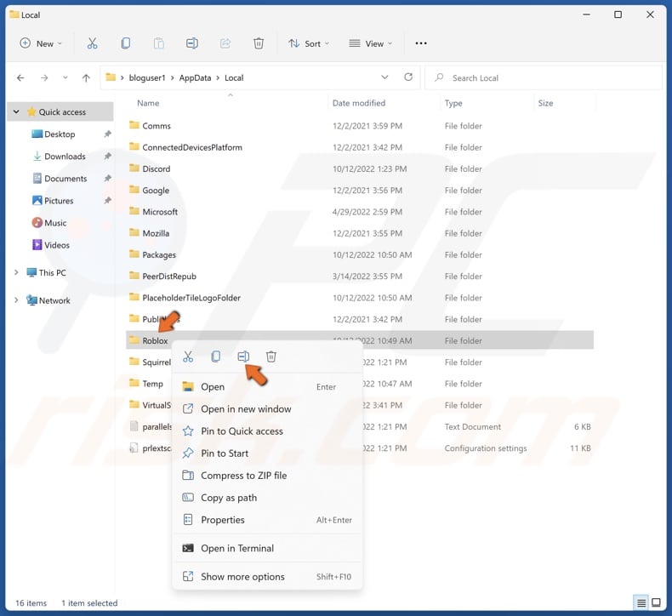
Task: Choose Pin to Quick access
Action: coord(267,431)
